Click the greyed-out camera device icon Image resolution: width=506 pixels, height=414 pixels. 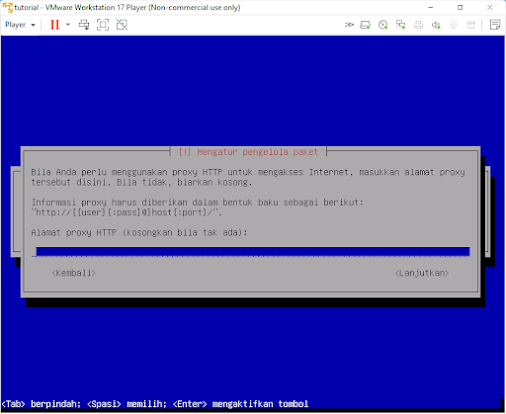pyautogui.click(x=454, y=25)
